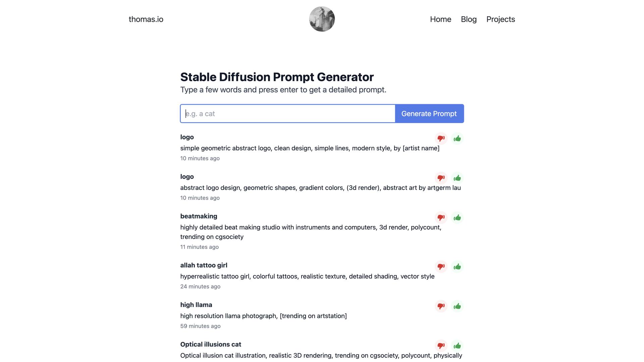
Task: Upvote the beatmaking prompt
Action: pos(457,218)
